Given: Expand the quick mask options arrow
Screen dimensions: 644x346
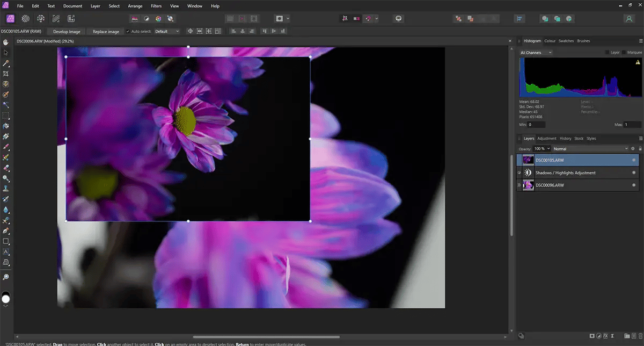Looking at the screenshot, I should [288, 18].
